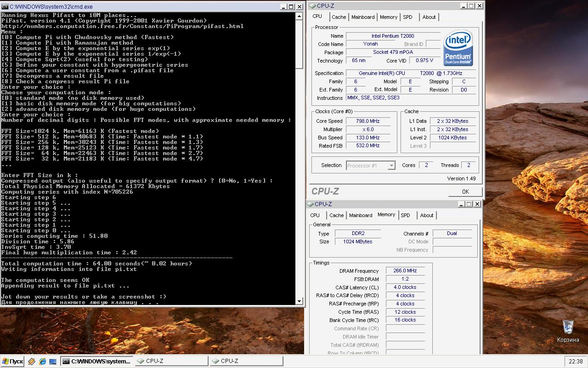
Task: Click the Show Desktop quick launch icon
Action: point(52,362)
